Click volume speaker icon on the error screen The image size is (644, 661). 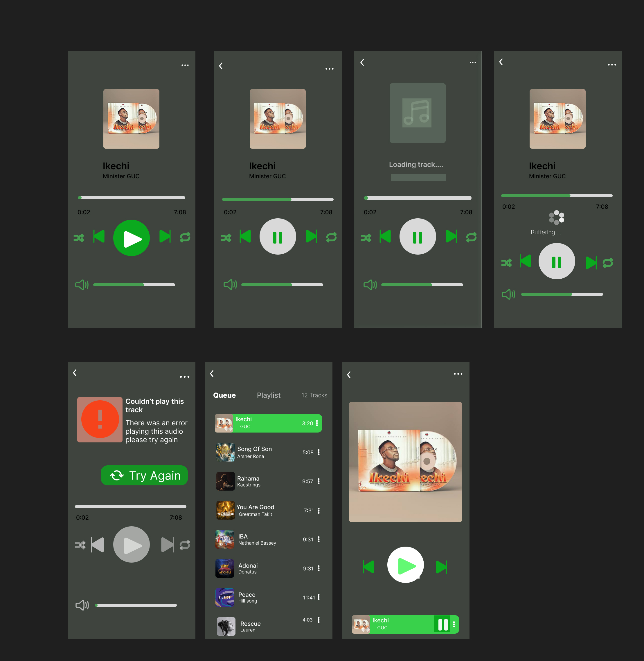coord(82,605)
